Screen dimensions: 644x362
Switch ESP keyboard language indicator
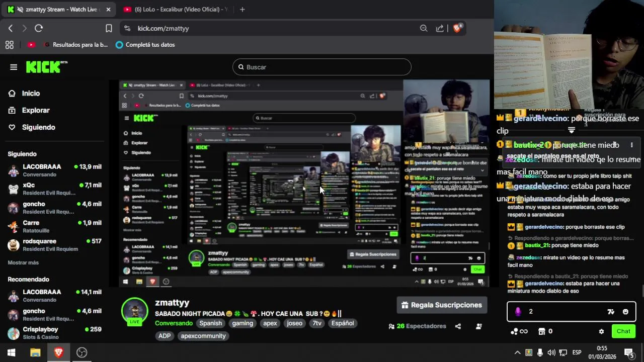[577, 353]
